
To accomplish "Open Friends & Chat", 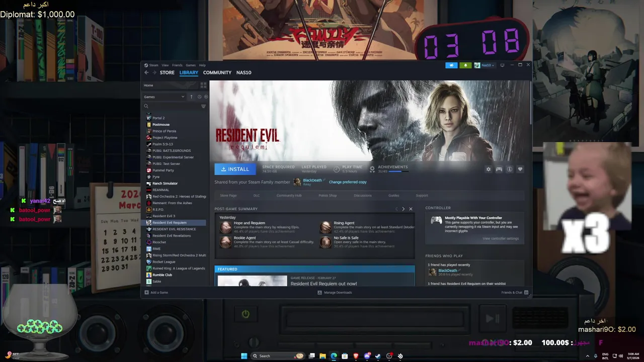I will [x=514, y=292].
